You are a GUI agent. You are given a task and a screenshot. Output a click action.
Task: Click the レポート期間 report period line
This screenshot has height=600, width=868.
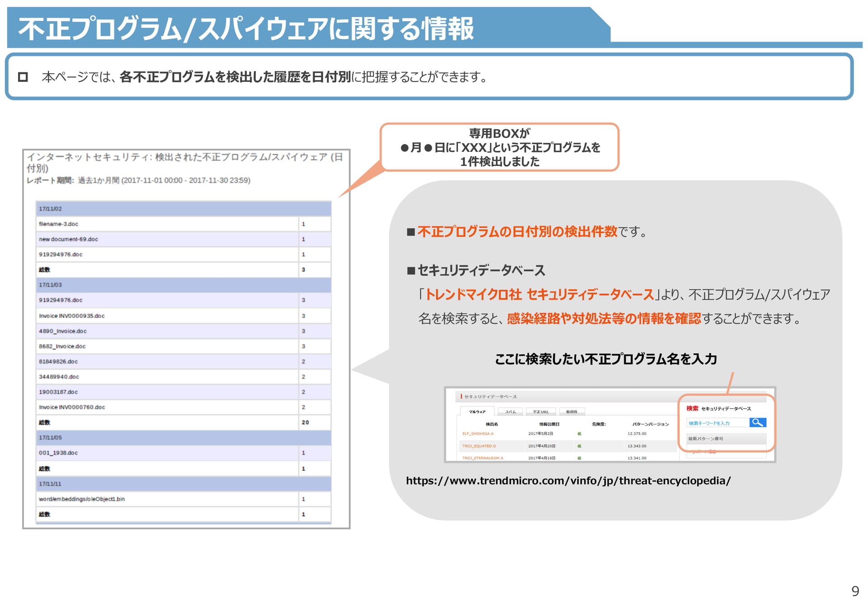click(138, 180)
